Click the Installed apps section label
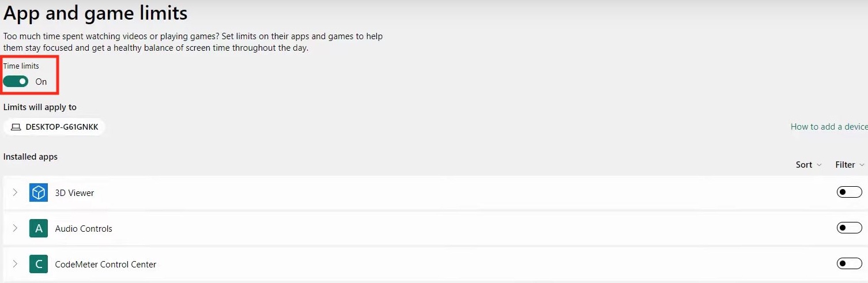 [x=31, y=156]
